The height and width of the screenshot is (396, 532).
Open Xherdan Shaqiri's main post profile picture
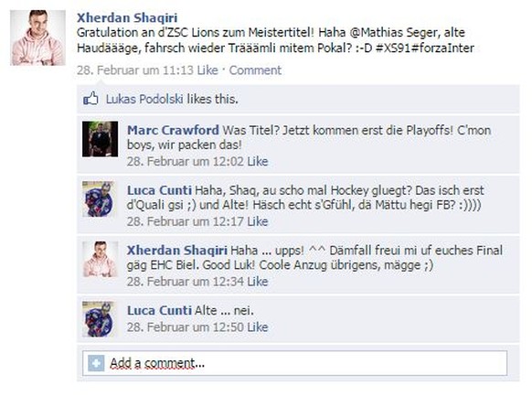click(37, 37)
